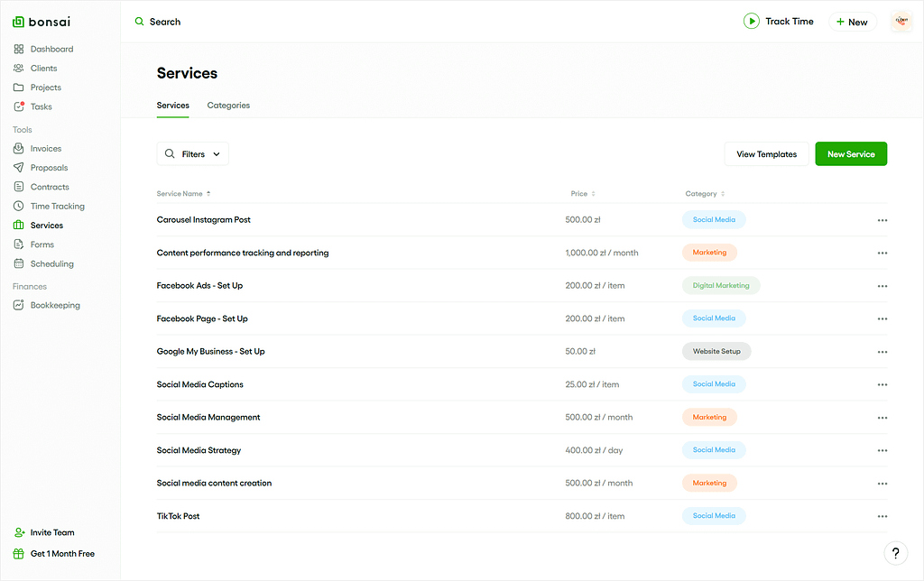924x581 pixels.
Task: Click the 400.00 zł / day price
Action: (x=594, y=450)
